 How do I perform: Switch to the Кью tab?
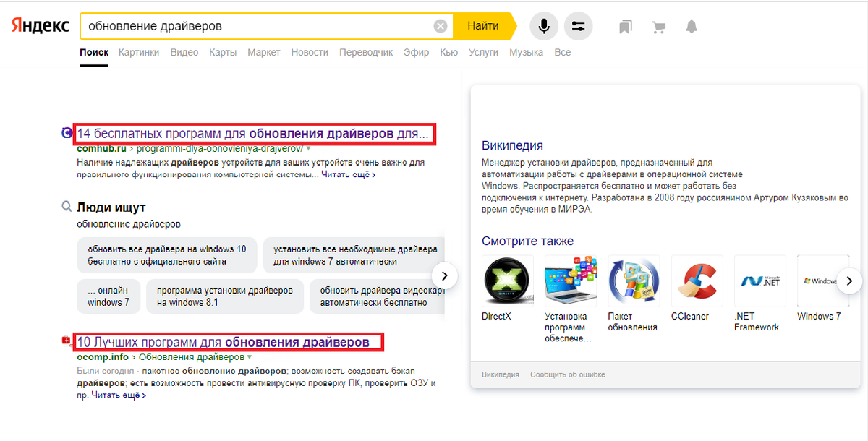click(x=448, y=52)
